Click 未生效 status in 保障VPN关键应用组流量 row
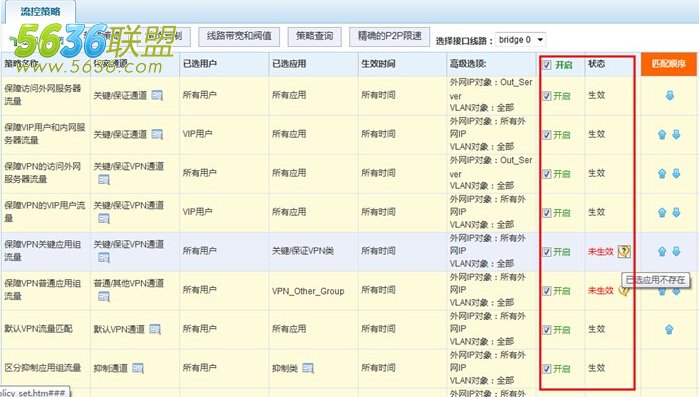This screenshot has height=397, width=699. click(x=600, y=252)
